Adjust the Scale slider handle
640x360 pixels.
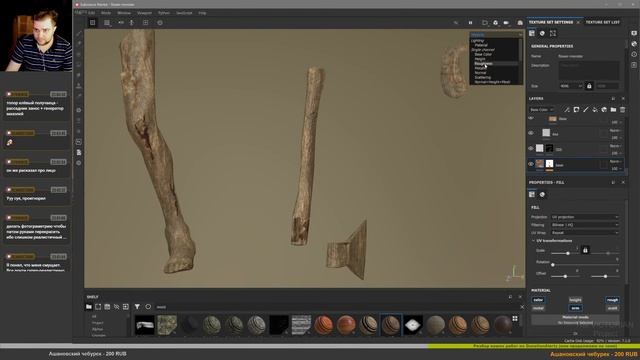click(x=568, y=253)
